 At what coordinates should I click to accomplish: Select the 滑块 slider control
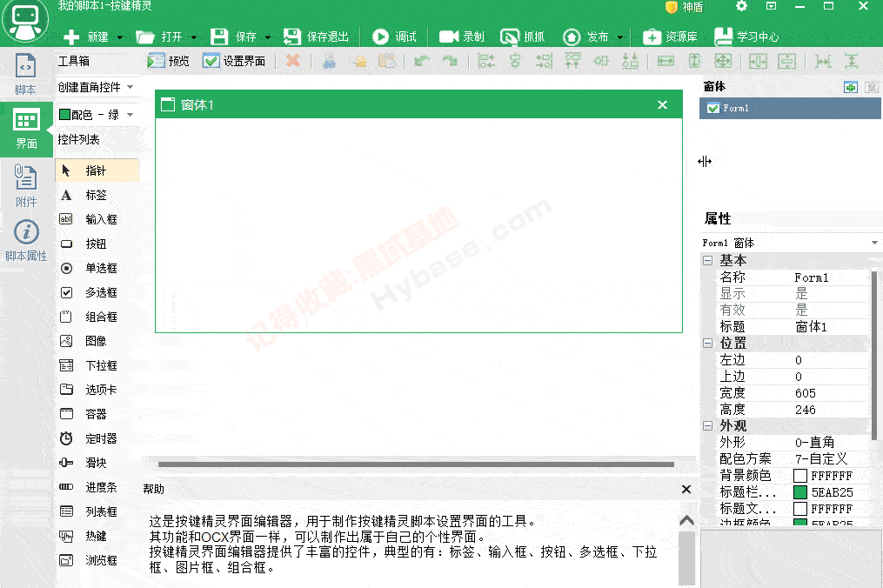click(x=97, y=463)
